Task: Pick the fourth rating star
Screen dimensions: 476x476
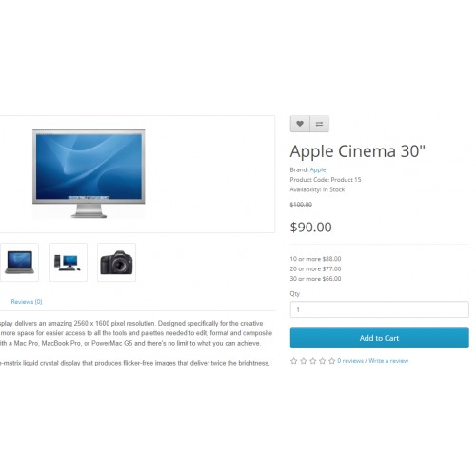Action: pyautogui.click(x=323, y=361)
